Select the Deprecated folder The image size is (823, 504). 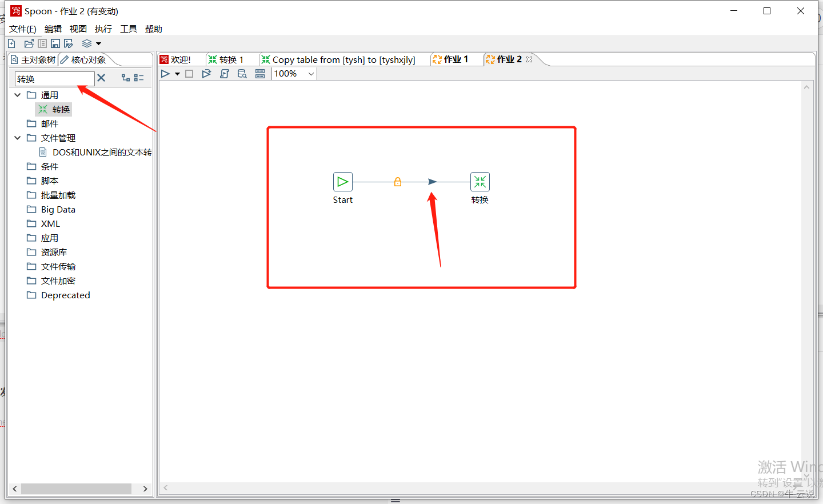[x=59, y=295]
